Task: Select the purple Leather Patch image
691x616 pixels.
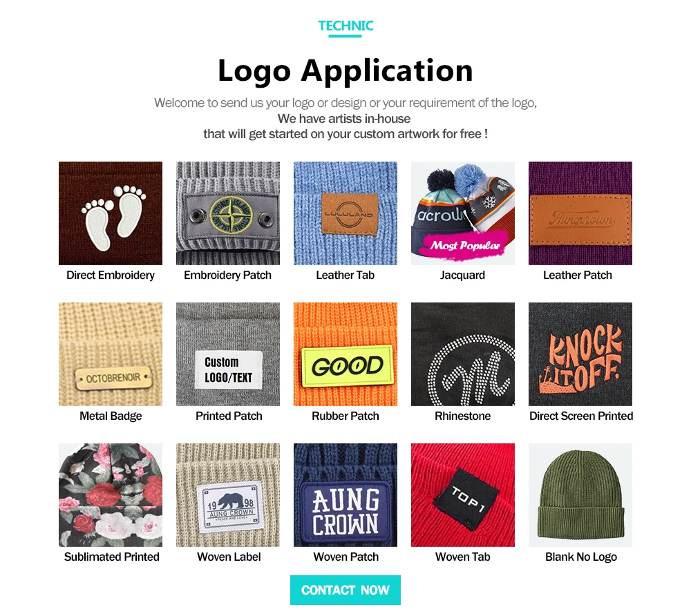Action: point(580,213)
